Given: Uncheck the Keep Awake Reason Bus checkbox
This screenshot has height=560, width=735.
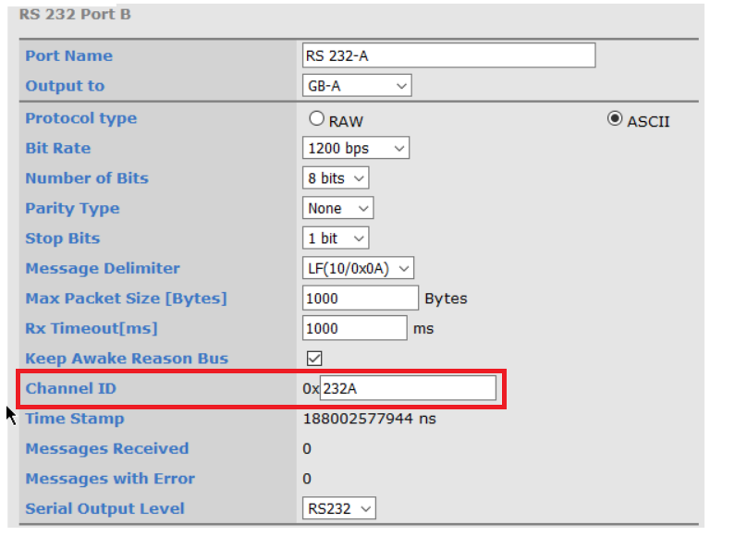Looking at the screenshot, I should (314, 359).
